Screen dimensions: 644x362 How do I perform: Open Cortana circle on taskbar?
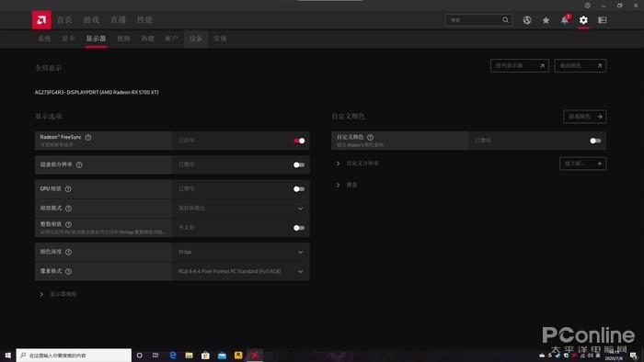click(x=139, y=355)
